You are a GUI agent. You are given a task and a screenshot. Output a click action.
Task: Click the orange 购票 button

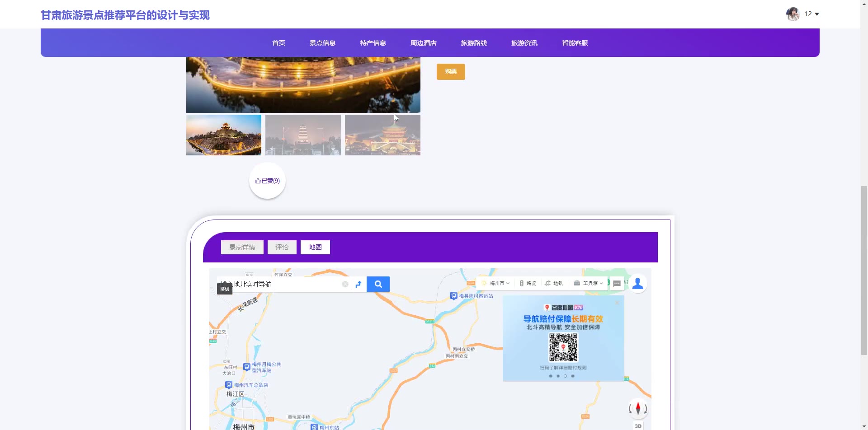[x=451, y=72]
